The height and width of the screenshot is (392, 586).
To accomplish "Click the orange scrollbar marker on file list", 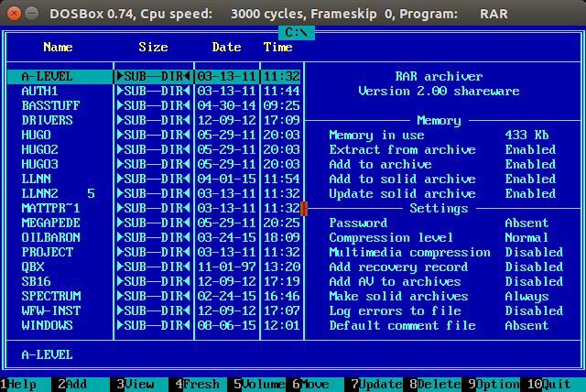I will pyautogui.click(x=304, y=209).
